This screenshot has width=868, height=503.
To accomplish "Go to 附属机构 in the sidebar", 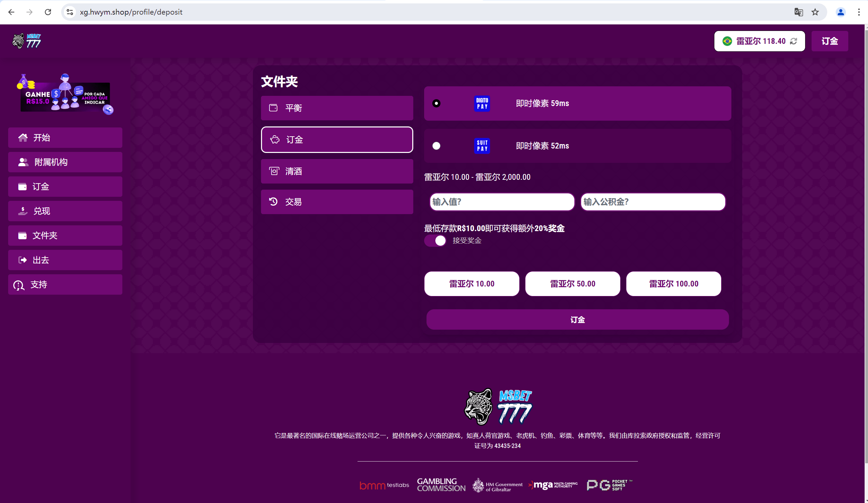I will point(65,162).
